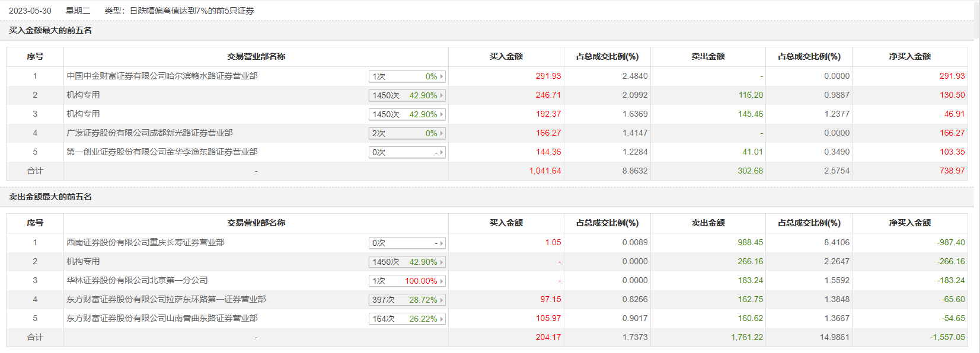Click 净买入金额 header in the sell table
Image resolution: width=980 pixels, height=353 pixels.
tap(909, 223)
